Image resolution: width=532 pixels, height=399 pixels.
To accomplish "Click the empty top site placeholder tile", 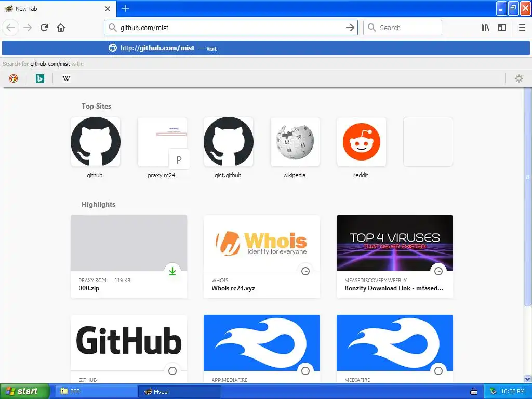I will click(x=428, y=142).
